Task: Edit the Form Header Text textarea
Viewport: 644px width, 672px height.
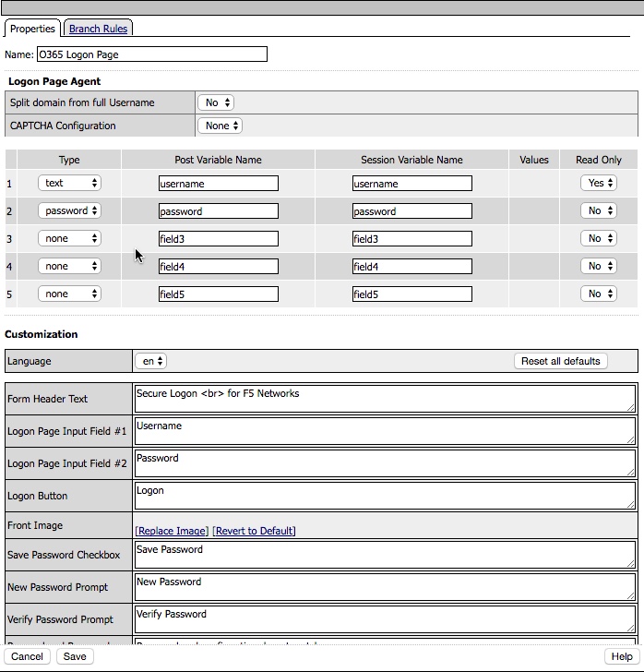Action: click(384, 399)
